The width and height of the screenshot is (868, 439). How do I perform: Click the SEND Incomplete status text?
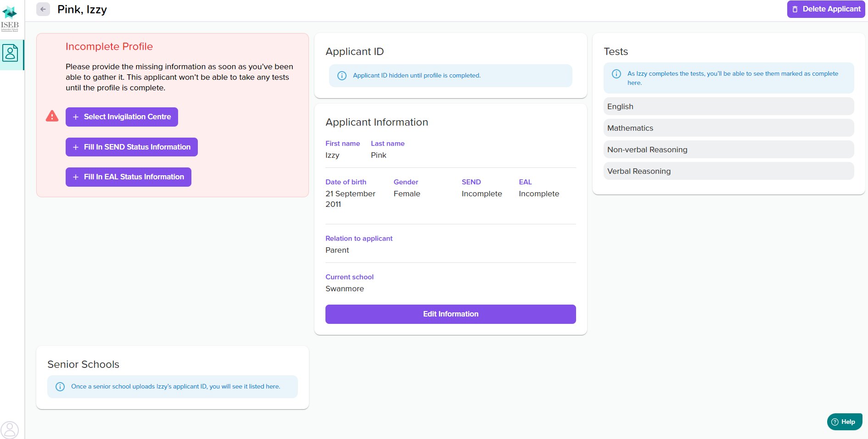pyautogui.click(x=482, y=194)
